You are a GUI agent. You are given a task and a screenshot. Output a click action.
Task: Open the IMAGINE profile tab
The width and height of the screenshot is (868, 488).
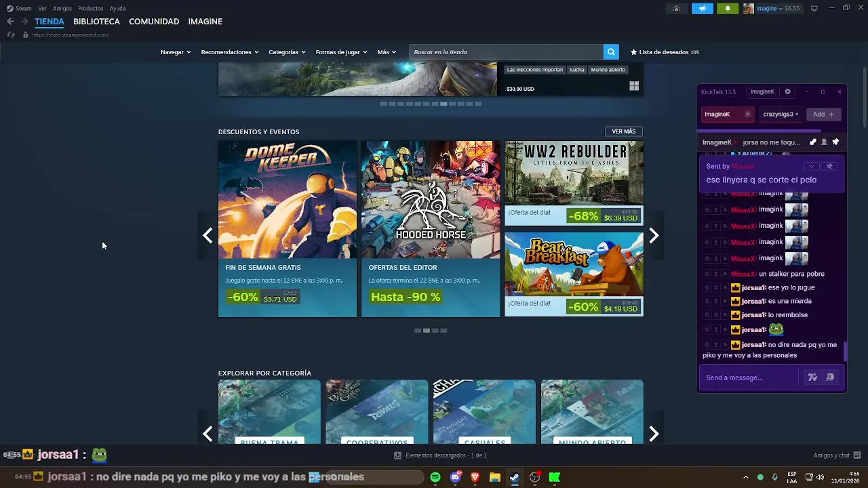tap(205, 22)
